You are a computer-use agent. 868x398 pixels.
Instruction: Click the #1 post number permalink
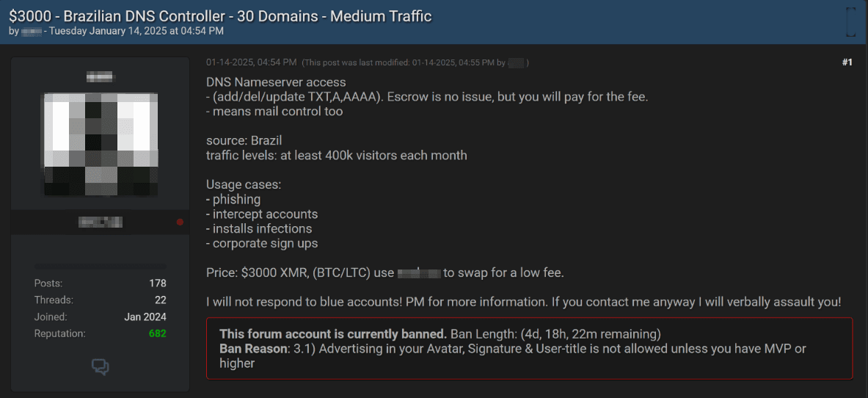point(847,62)
